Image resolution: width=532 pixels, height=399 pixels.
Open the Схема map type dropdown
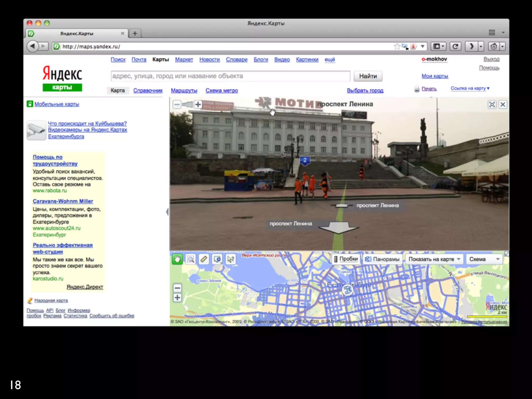[484, 259]
